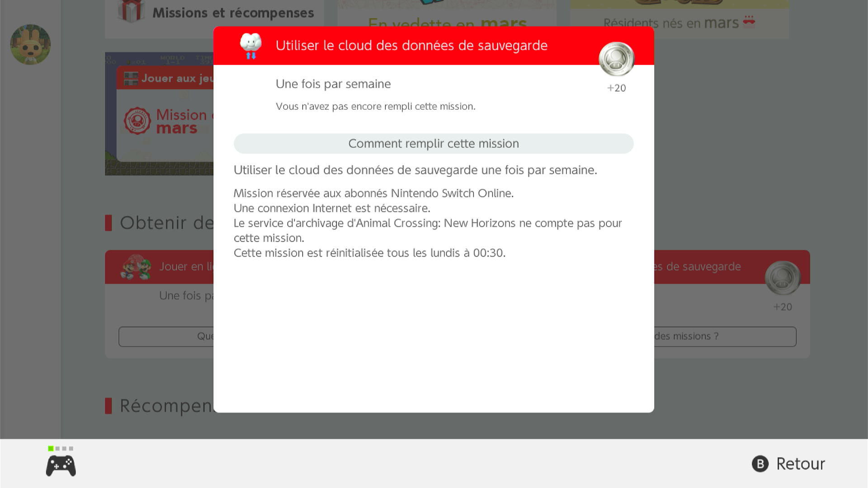868x488 pixels.
Task: Click the NES console icon beside Jouer aux jeux
Action: pyautogui.click(x=131, y=78)
